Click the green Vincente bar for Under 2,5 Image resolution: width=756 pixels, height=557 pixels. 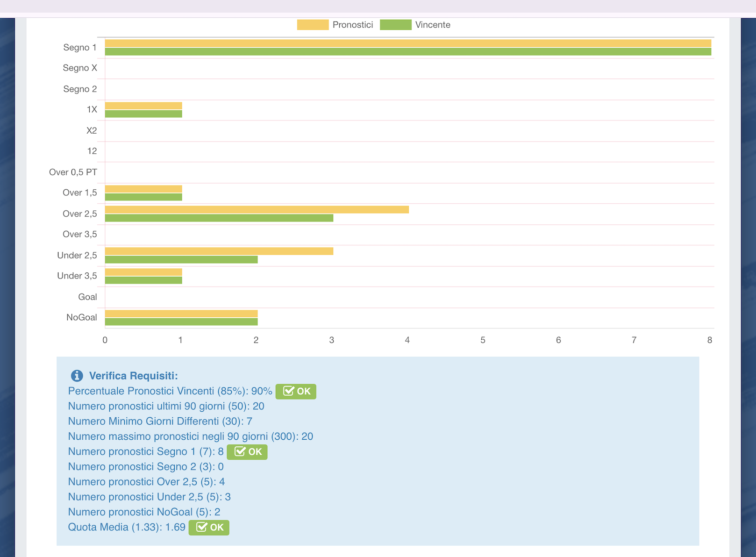tap(181, 260)
